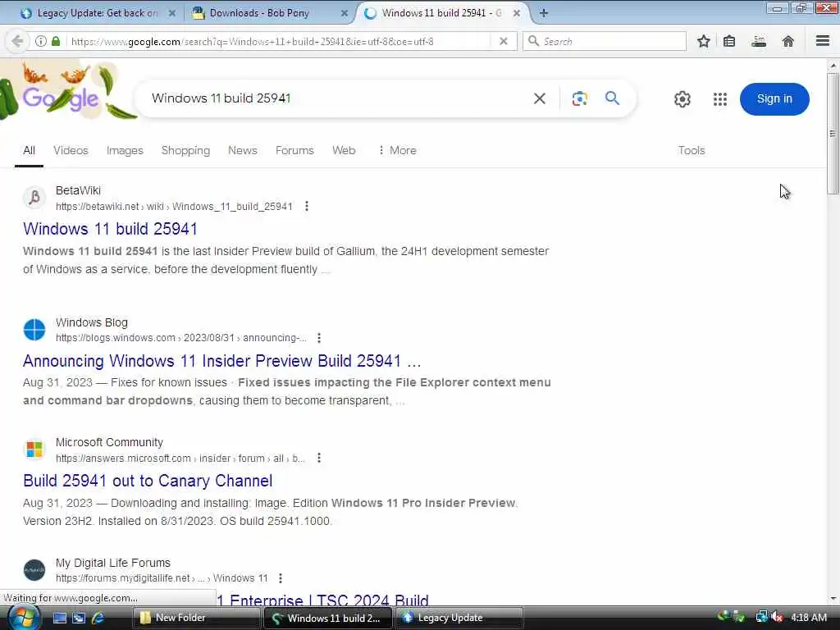Open the muted volume tray icon

tap(777, 618)
